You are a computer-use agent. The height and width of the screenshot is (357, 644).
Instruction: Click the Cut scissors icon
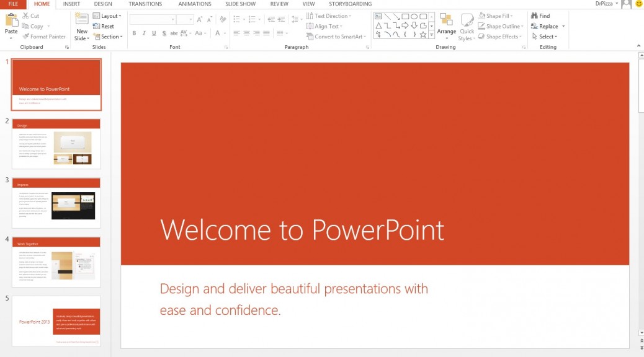[25, 15]
